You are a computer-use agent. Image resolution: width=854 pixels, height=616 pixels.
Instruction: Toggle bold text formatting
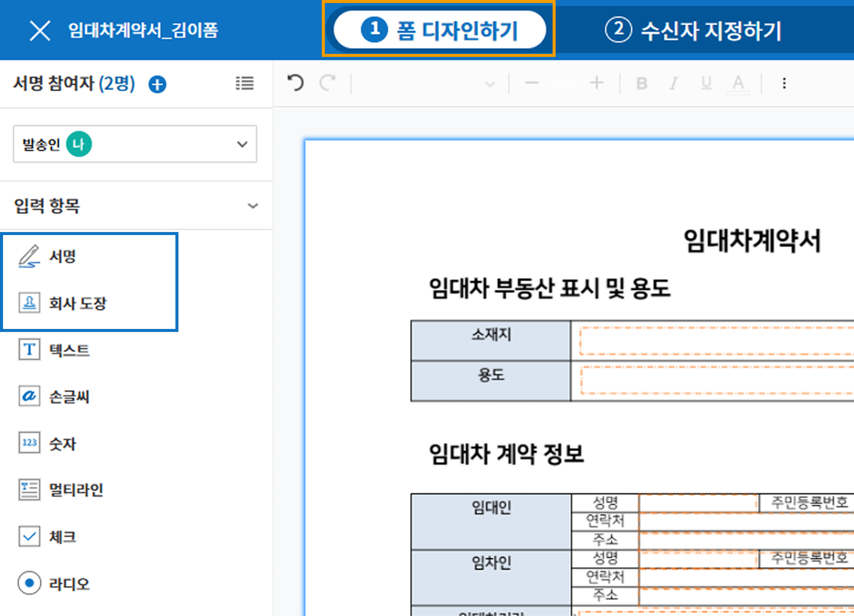point(642,83)
